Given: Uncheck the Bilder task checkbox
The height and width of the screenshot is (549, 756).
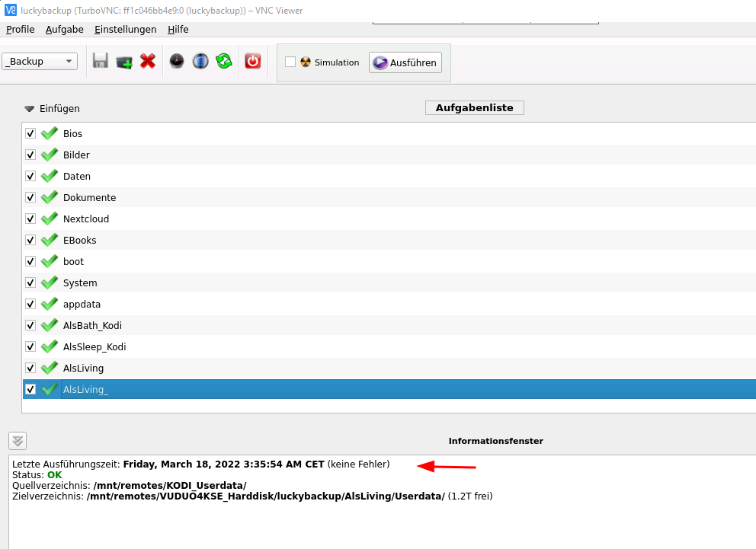Looking at the screenshot, I should tap(30, 155).
